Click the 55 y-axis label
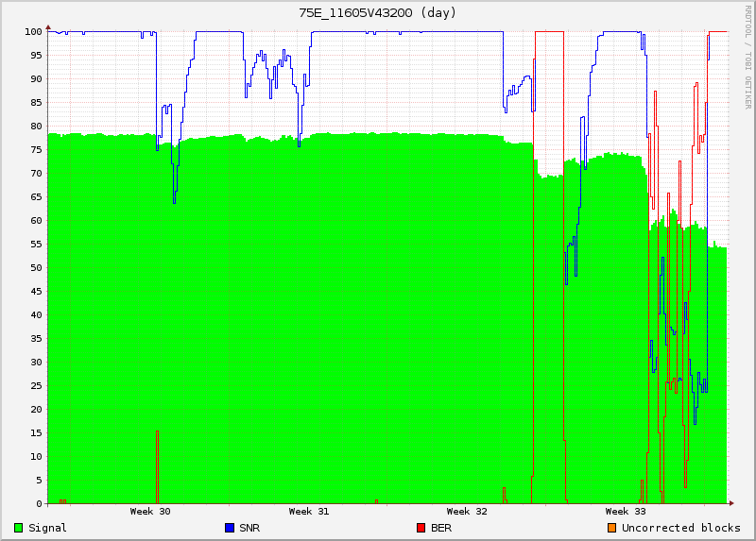Image resolution: width=756 pixels, height=541 pixels. (x=36, y=245)
